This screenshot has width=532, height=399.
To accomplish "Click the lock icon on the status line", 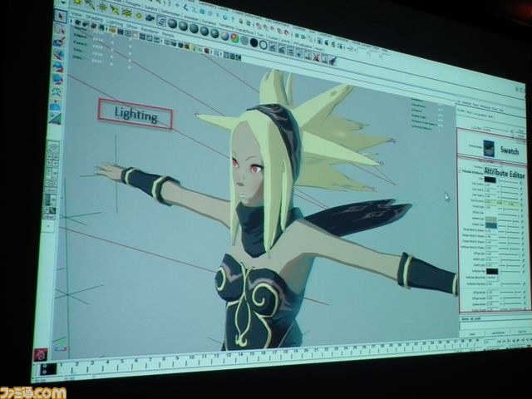I will click(x=240, y=21).
